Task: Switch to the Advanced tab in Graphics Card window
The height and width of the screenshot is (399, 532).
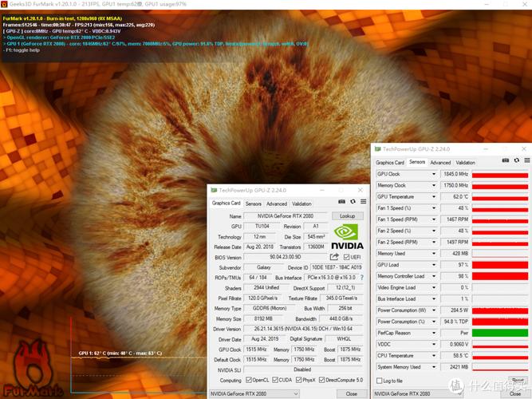Action: tap(277, 203)
